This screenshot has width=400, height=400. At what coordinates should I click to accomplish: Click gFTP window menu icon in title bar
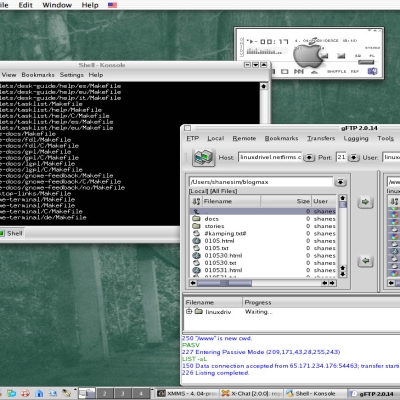[x=188, y=128]
